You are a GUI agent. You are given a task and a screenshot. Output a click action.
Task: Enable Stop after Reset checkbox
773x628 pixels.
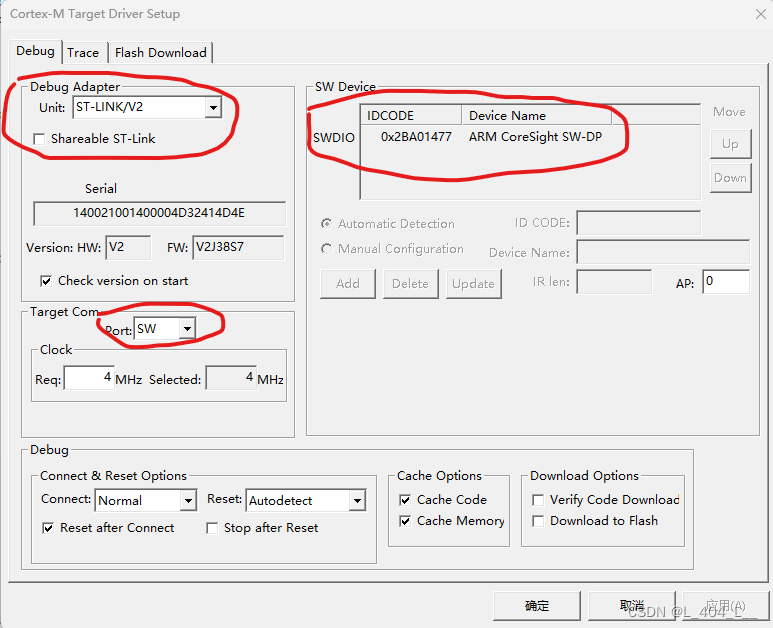(212, 528)
